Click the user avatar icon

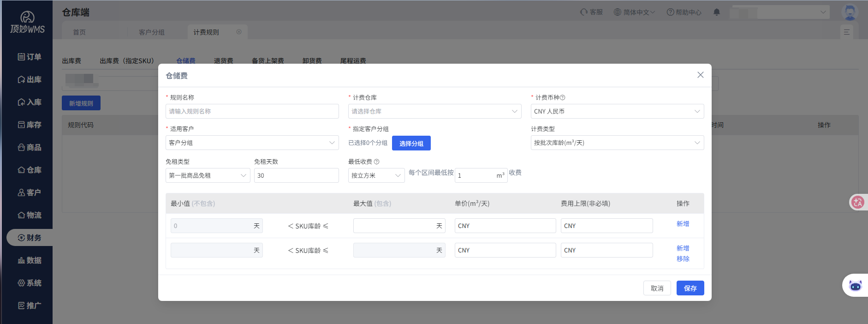(x=850, y=12)
